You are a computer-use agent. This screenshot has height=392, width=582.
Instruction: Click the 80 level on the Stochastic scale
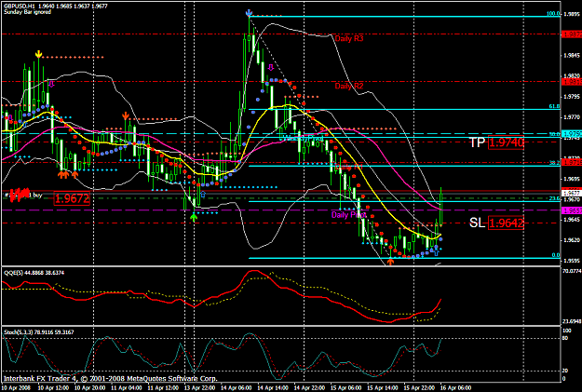point(566,338)
